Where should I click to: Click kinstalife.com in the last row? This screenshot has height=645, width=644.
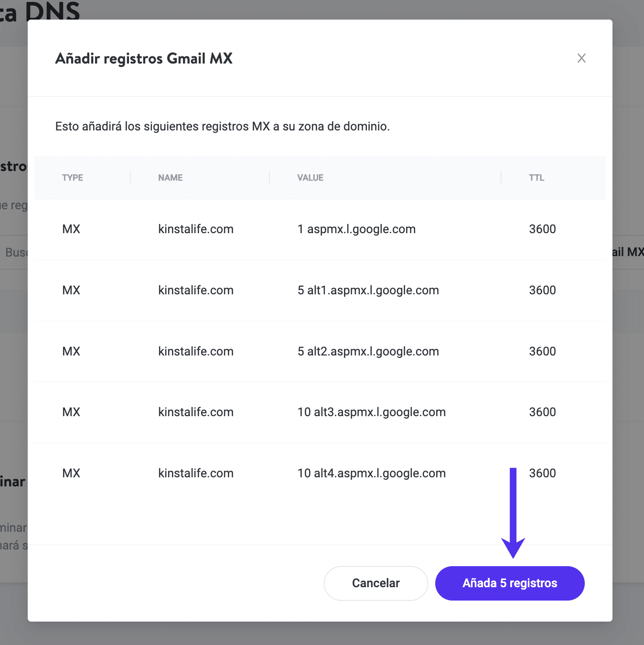coord(196,473)
